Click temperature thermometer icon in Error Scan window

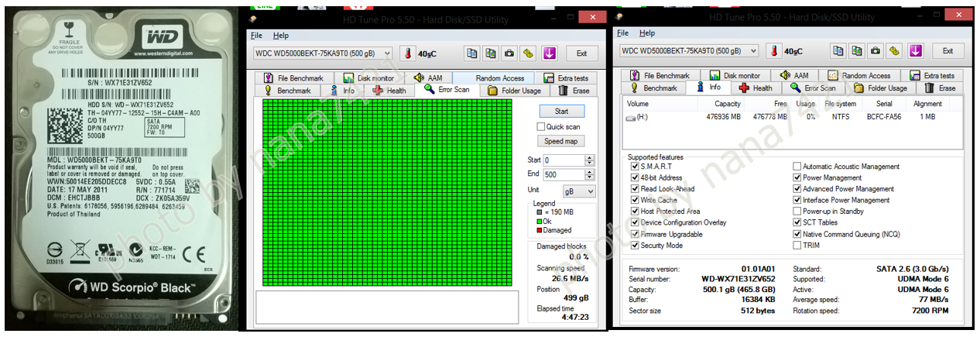(406, 53)
